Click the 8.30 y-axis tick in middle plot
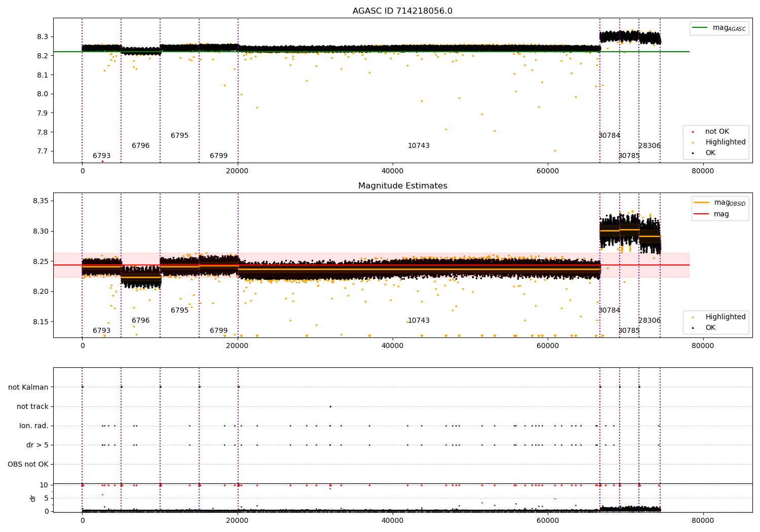This screenshot has height=532, width=760. pyautogui.click(x=41, y=232)
